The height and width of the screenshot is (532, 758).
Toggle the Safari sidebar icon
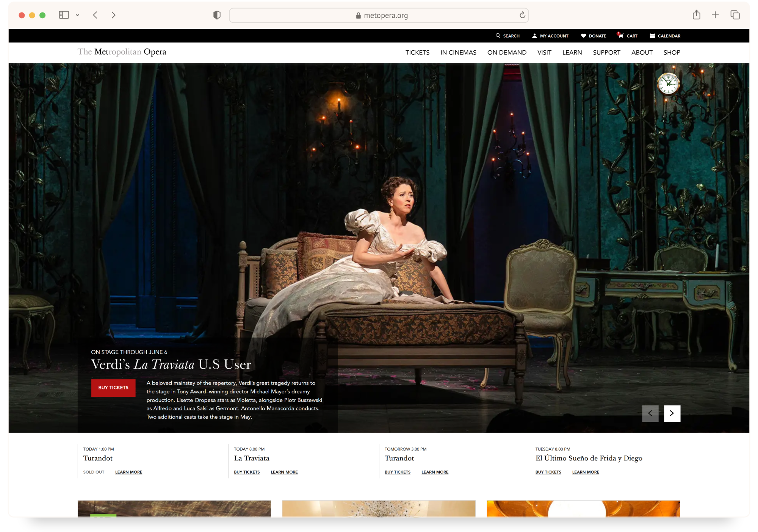coord(64,15)
